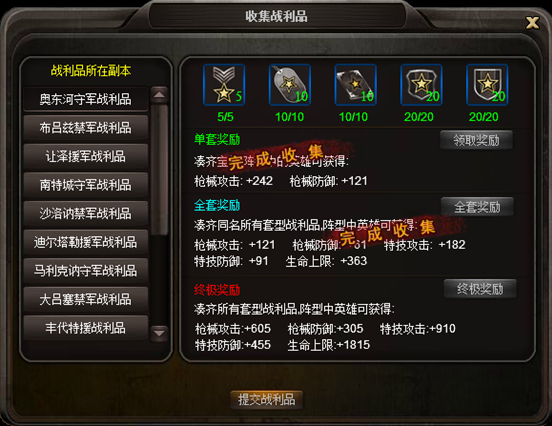Select the striped star shield badge icon
The width and height of the screenshot is (552, 426).
click(487, 85)
